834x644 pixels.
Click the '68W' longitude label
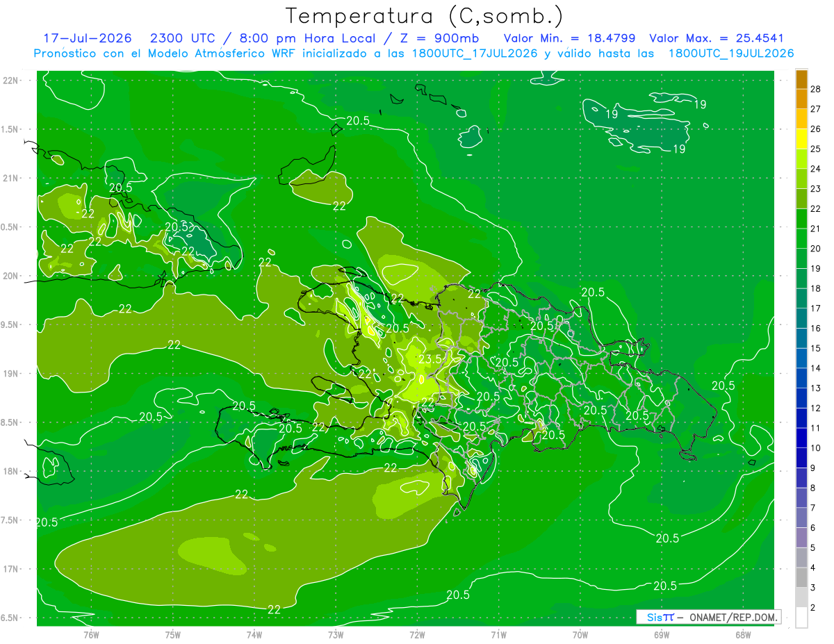click(742, 634)
